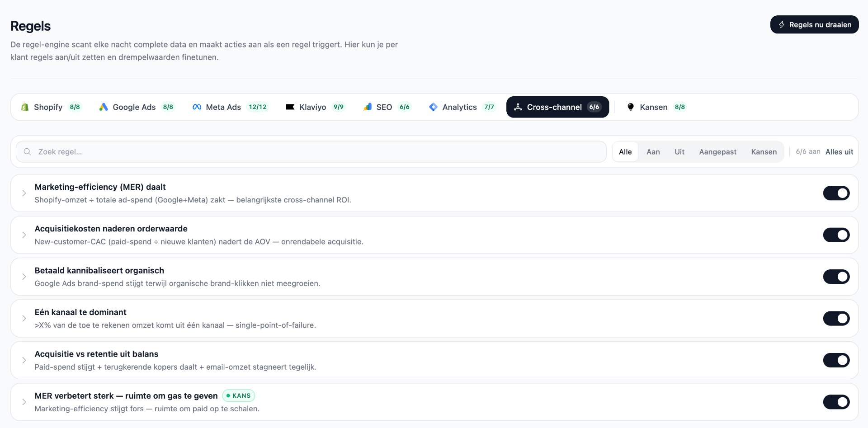This screenshot has width=868, height=428.
Task: Click the Klaviyo flag icon
Action: pos(290,107)
